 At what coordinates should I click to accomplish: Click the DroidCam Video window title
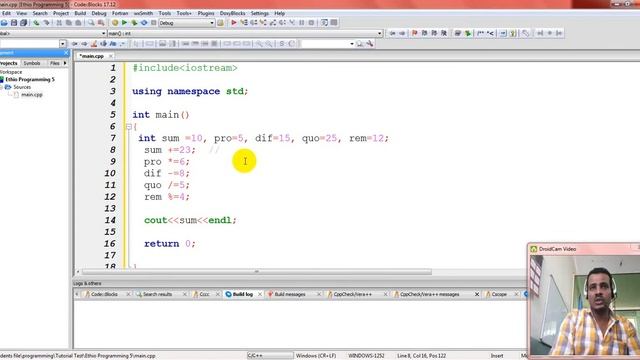point(557,249)
